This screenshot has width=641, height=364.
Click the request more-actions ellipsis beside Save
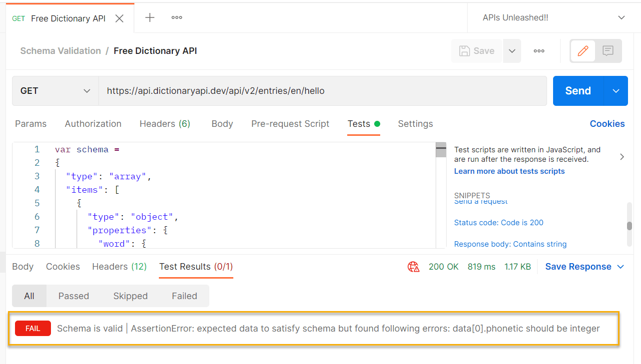(x=539, y=51)
